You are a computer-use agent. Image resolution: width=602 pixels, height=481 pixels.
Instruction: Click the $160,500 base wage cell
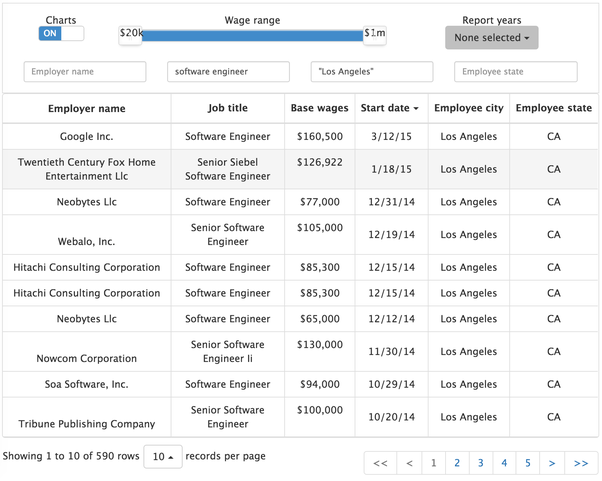point(319,137)
